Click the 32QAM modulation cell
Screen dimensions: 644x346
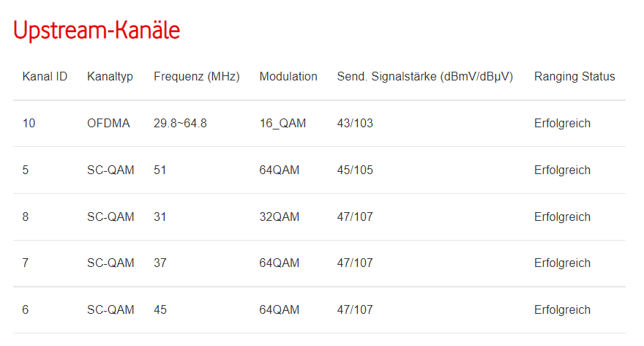(280, 217)
